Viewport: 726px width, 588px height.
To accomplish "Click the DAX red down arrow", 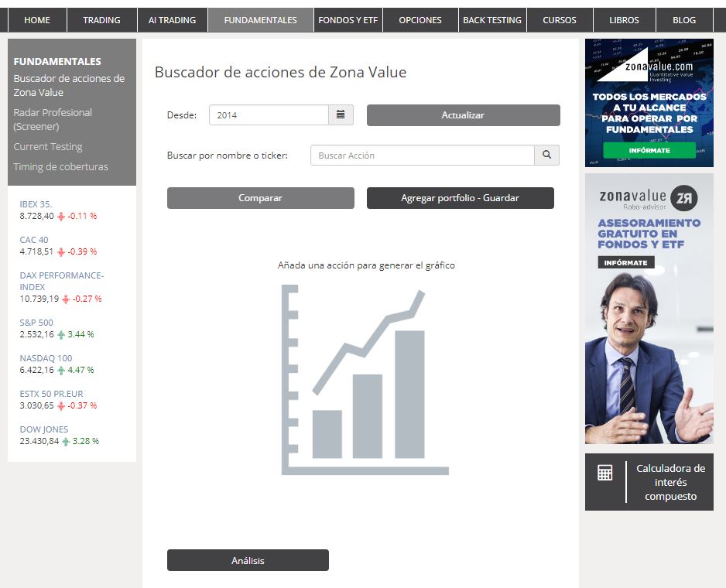I will (66, 299).
